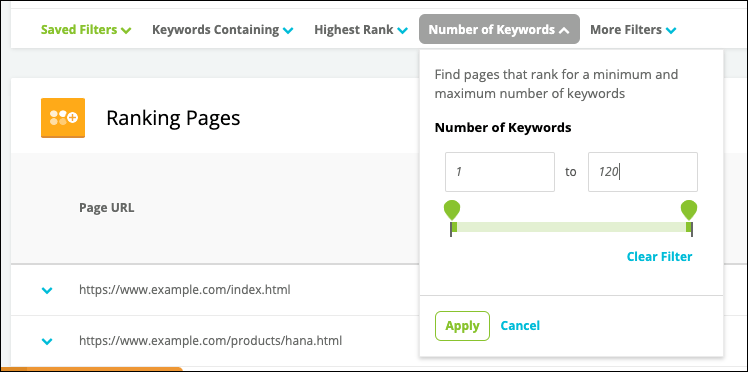Select the minimum slider handle
This screenshot has height=372, width=748.
[452, 210]
